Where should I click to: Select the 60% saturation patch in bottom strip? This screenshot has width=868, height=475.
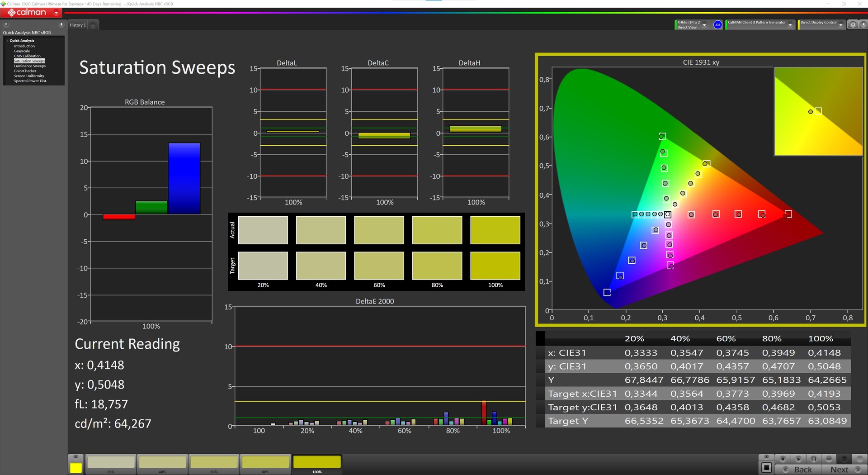[214, 464]
